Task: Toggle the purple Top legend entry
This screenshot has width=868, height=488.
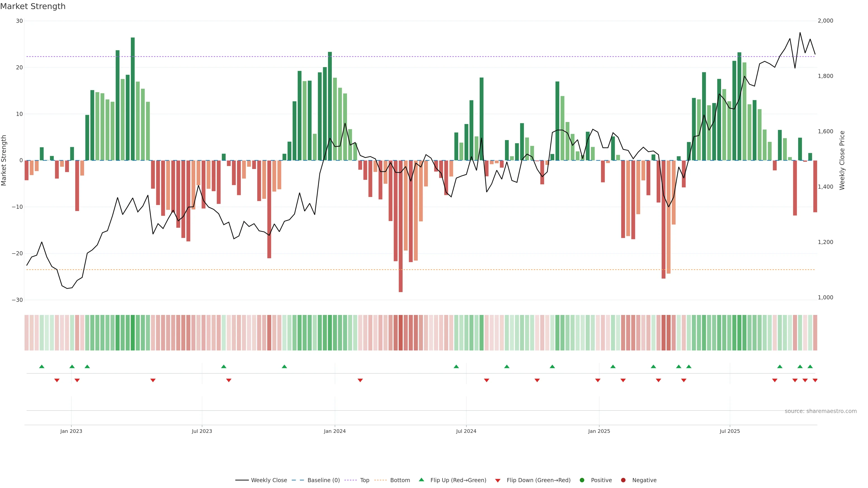Action: [x=364, y=480]
